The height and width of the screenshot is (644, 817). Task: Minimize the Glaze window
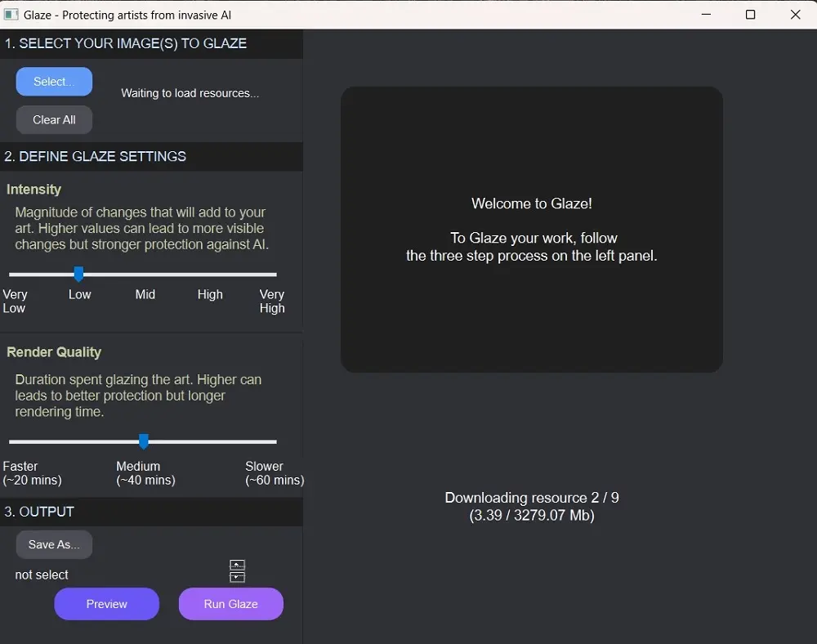click(706, 15)
